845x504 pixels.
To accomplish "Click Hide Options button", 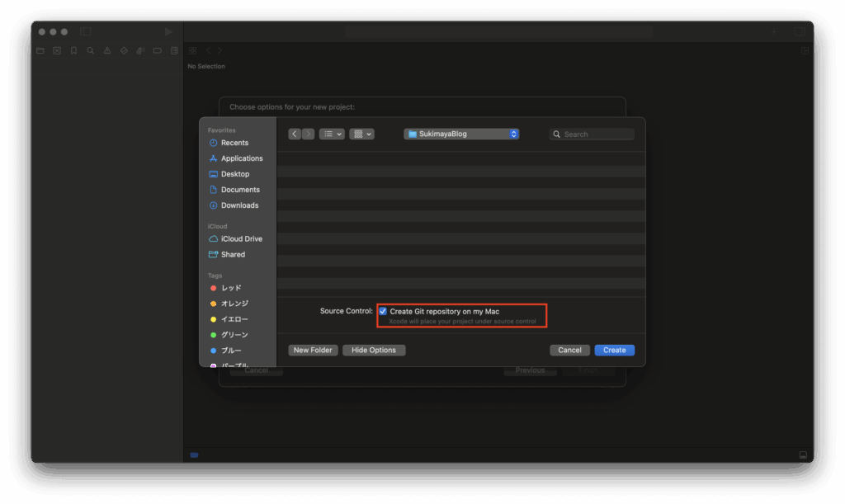I will tap(374, 350).
